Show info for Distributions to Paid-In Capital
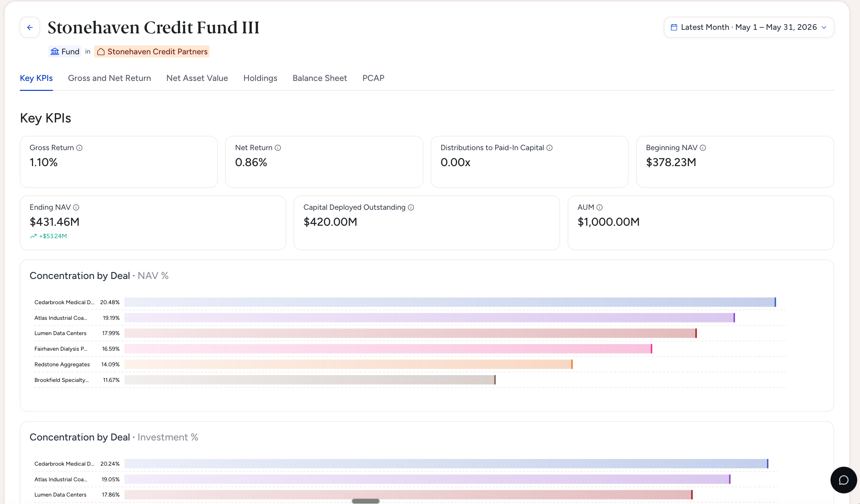Viewport: 860px width, 504px height. click(x=549, y=148)
